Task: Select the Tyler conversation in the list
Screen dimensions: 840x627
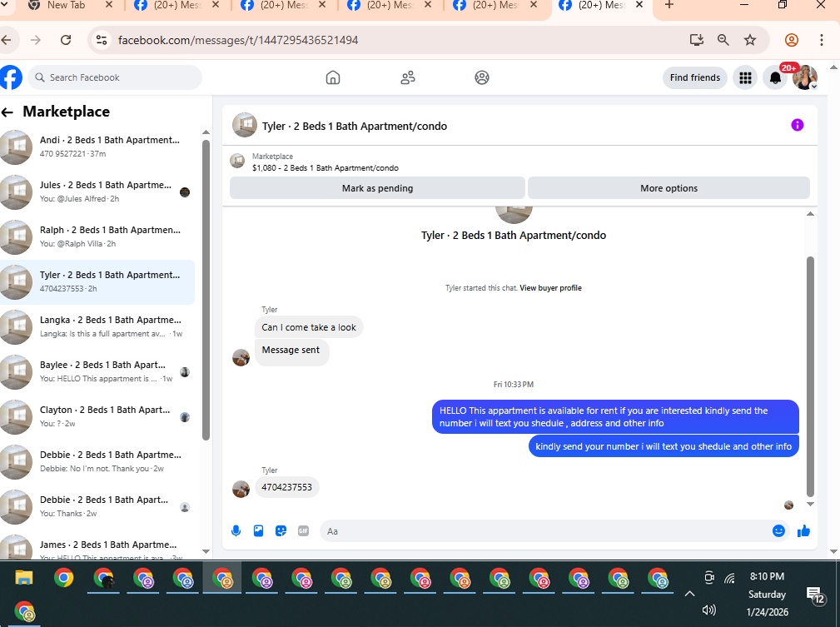Action: click(97, 281)
